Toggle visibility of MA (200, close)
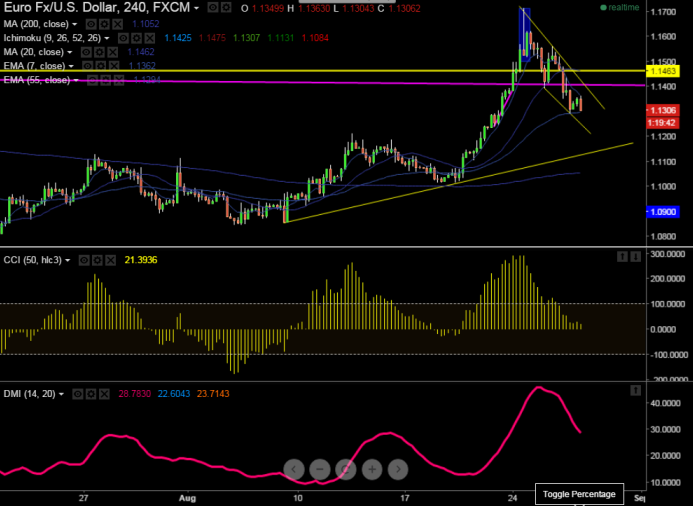 pos(91,24)
